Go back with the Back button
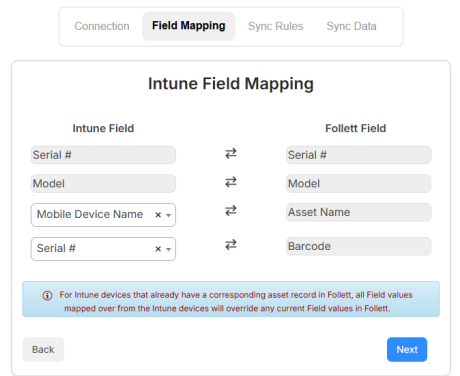The width and height of the screenshot is (460, 376). [x=43, y=349]
